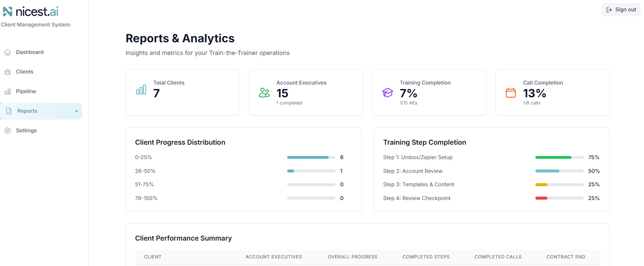Click the 26-50% progress bar
644x266 pixels.
(311, 171)
